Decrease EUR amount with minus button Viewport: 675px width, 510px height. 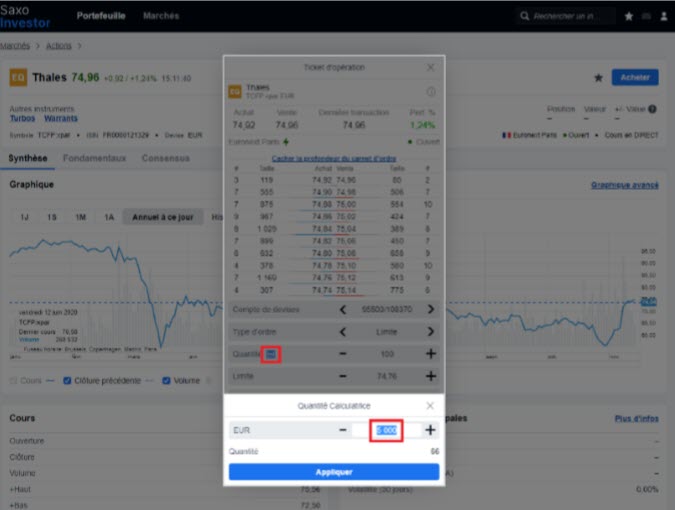pyautogui.click(x=343, y=430)
